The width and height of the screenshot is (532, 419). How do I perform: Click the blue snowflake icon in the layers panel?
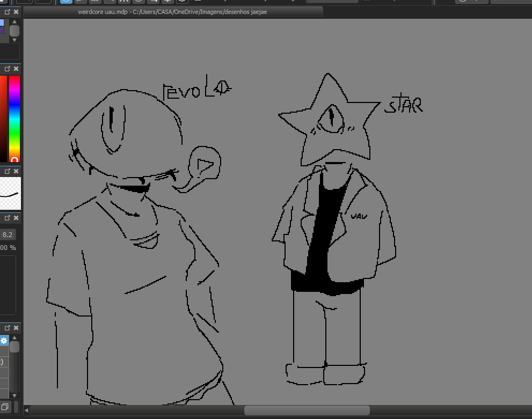click(4, 341)
